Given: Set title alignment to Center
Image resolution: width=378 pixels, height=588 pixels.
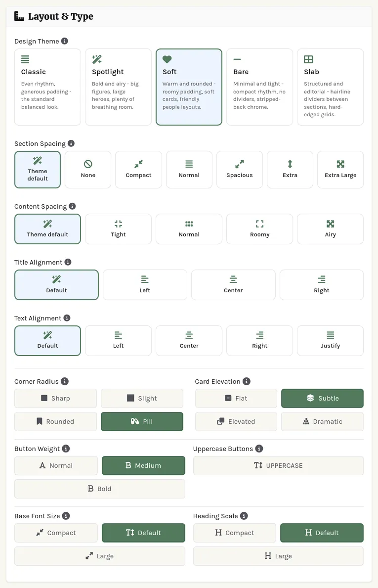Looking at the screenshot, I should click(x=233, y=285).
